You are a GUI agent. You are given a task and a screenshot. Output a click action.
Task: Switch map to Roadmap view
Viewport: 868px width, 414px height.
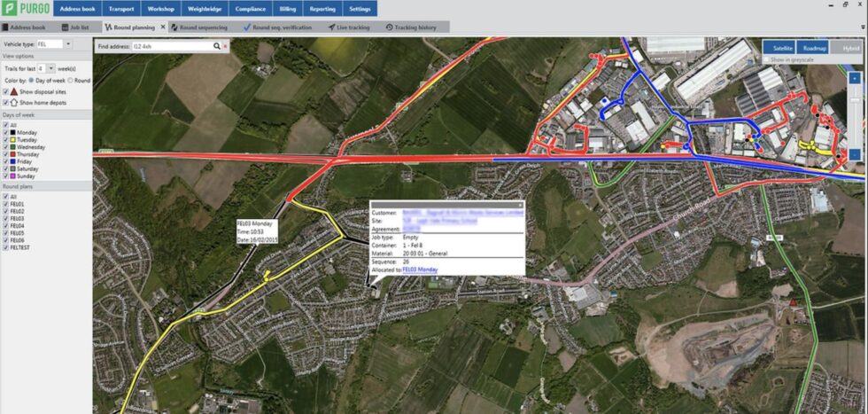(x=814, y=48)
